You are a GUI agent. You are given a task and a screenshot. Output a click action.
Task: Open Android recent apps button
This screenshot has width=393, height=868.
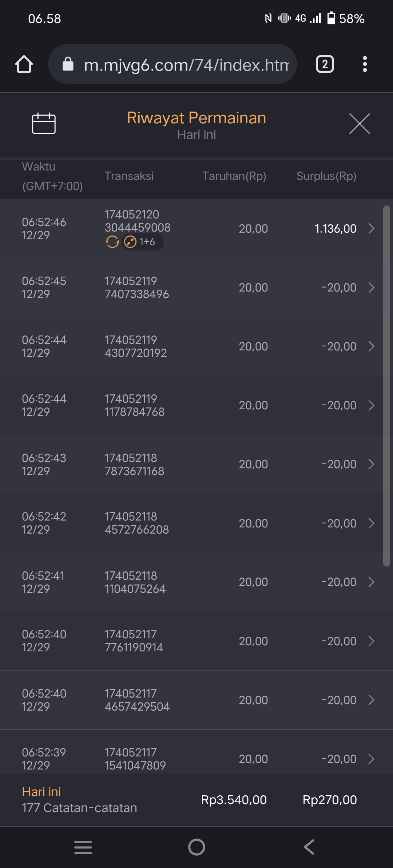tap(83, 847)
